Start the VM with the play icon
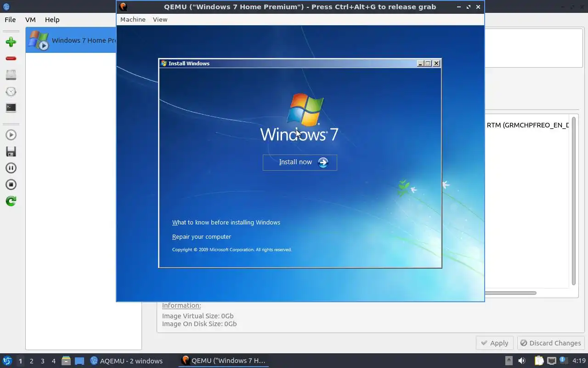 [11, 135]
